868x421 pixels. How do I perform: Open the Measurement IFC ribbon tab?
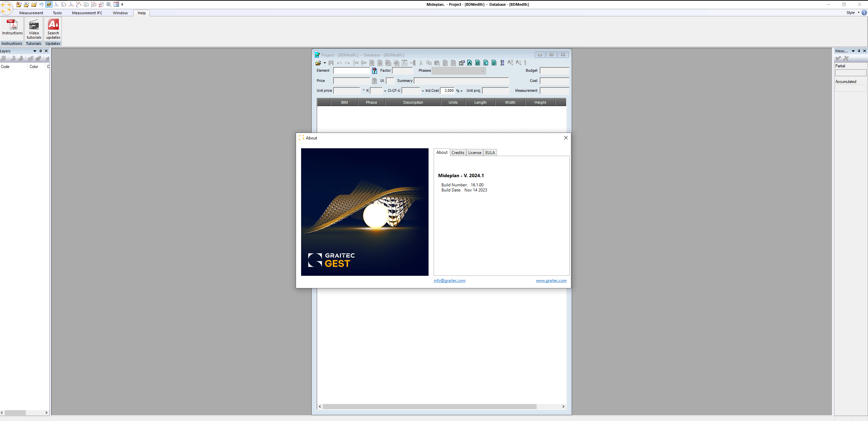(x=87, y=13)
